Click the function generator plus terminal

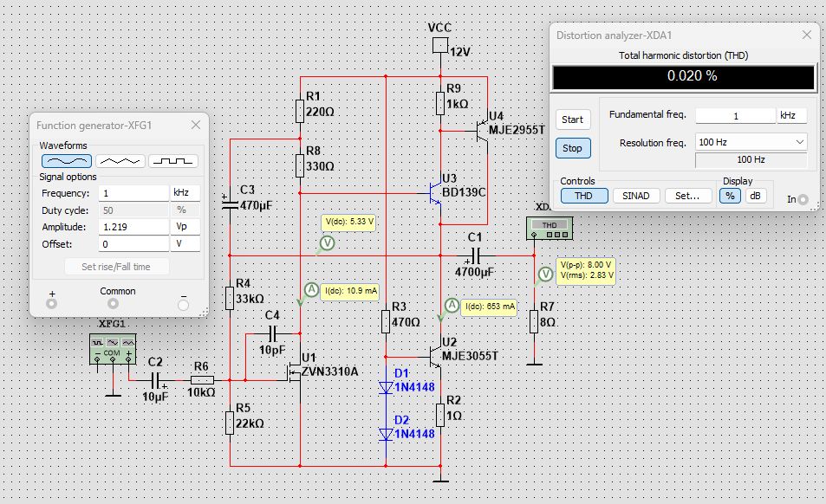52,304
